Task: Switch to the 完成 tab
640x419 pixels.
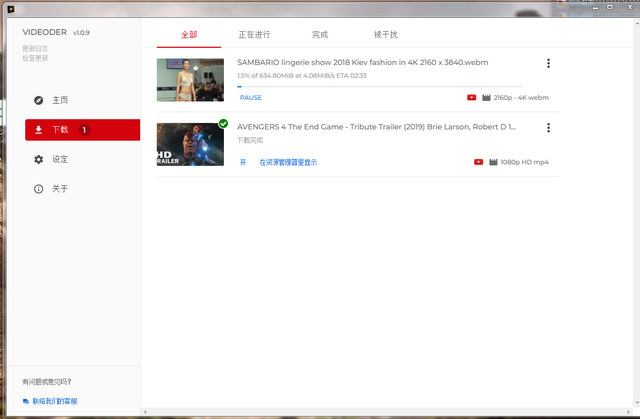Action: pyautogui.click(x=320, y=35)
